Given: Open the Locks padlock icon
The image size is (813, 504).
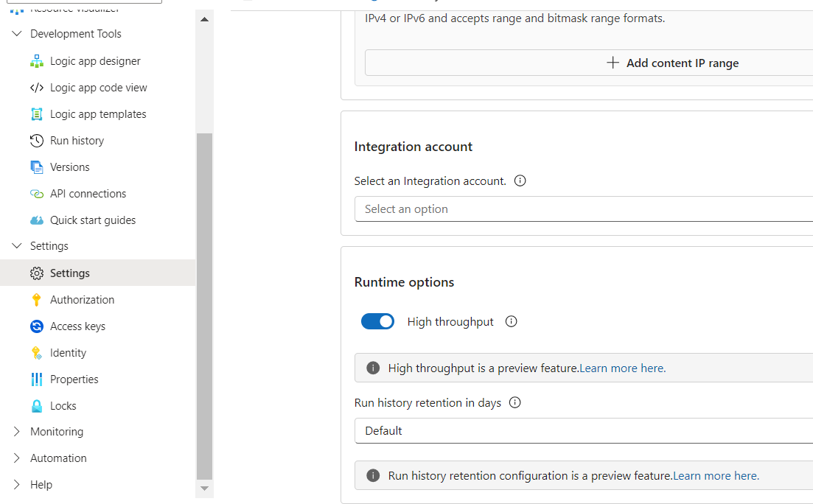Looking at the screenshot, I should (37, 406).
